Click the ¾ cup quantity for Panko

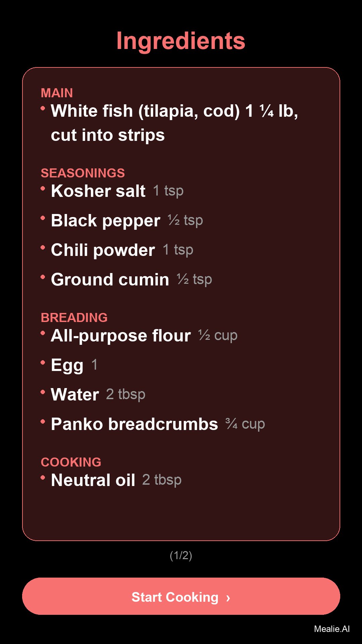[x=245, y=424]
